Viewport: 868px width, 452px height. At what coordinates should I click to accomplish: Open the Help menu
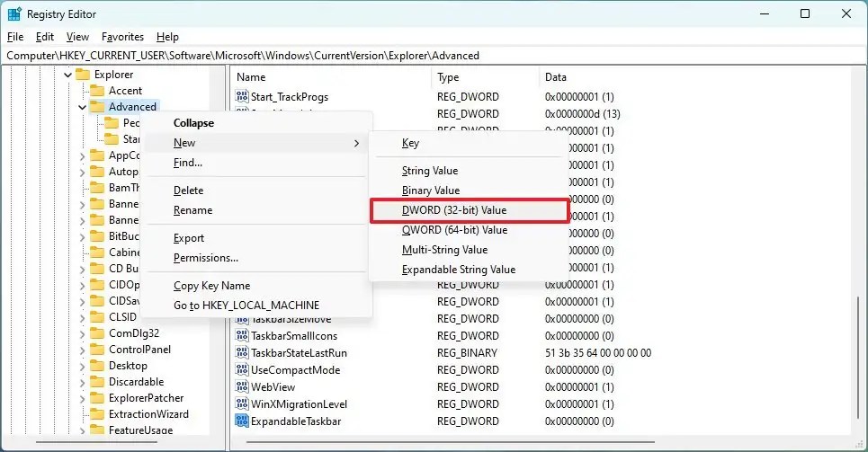[x=167, y=37]
